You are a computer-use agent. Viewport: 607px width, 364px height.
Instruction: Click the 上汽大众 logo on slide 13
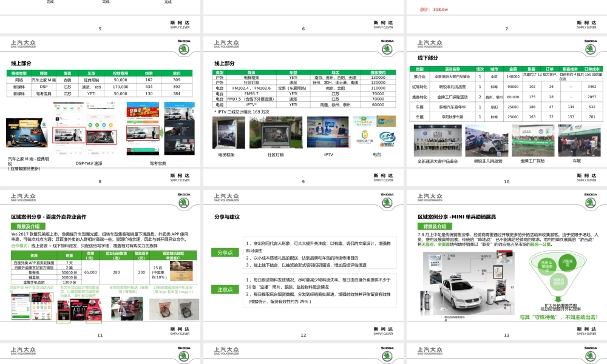(430, 197)
